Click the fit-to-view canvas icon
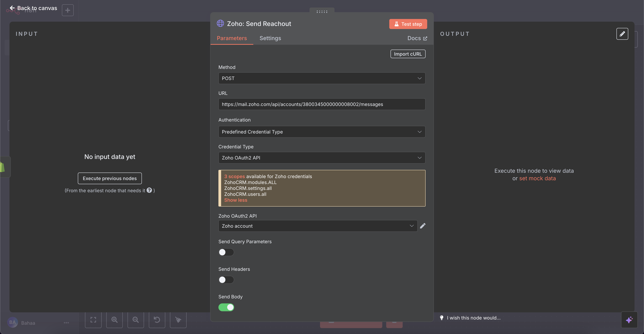The image size is (644, 334). coord(93,320)
